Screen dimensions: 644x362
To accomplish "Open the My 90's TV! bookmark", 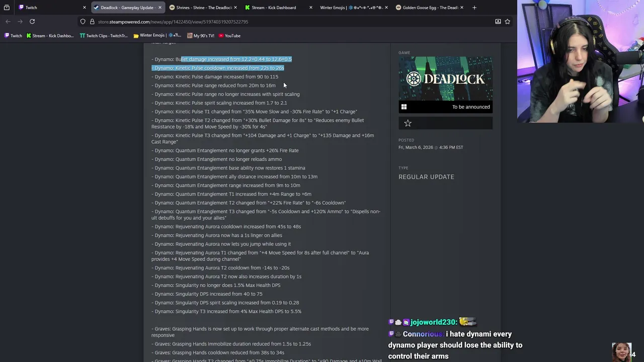I will (201, 36).
